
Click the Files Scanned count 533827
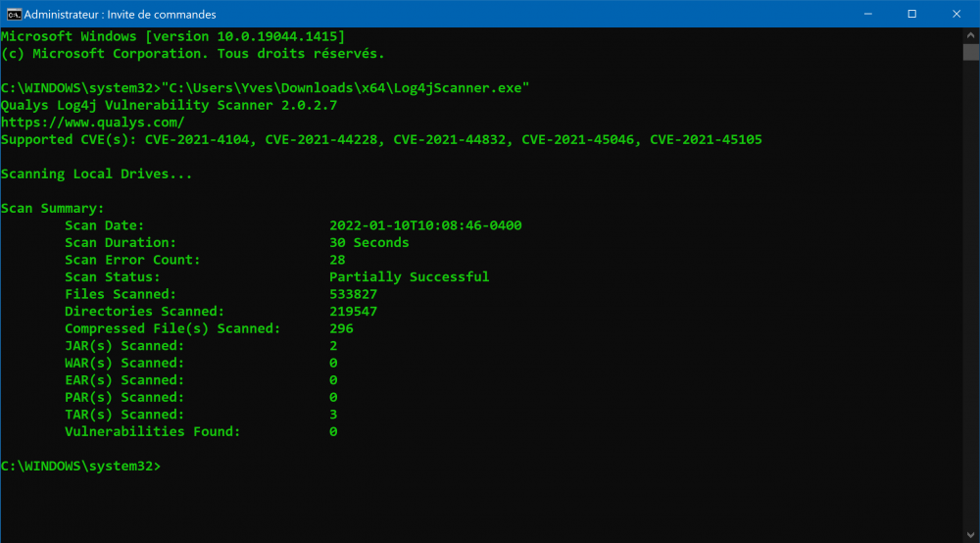(x=353, y=294)
